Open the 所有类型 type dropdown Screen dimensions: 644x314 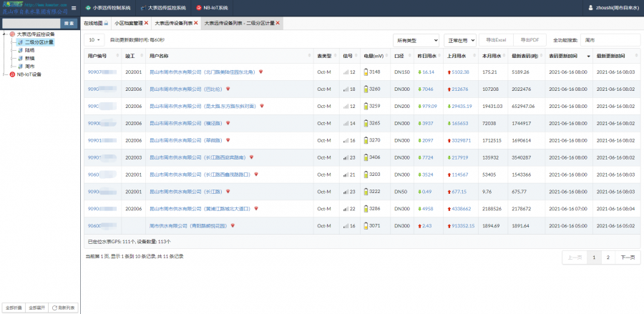coord(416,40)
